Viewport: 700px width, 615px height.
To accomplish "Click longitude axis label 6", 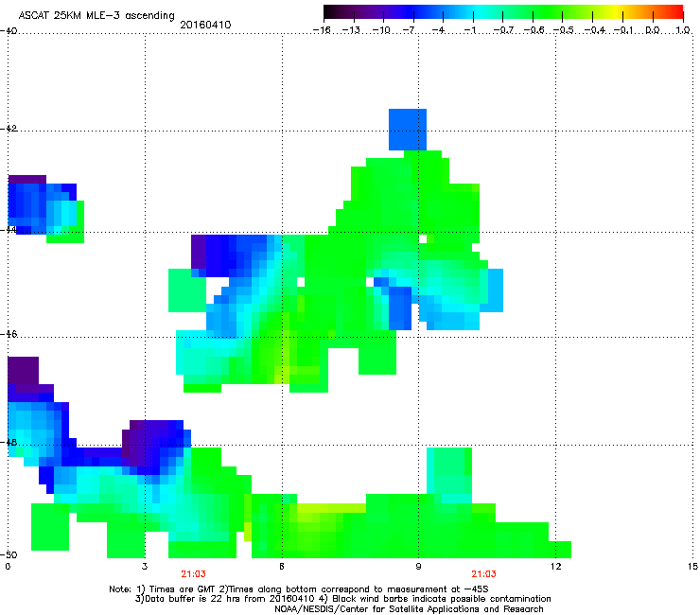I will click(x=282, y=567).
